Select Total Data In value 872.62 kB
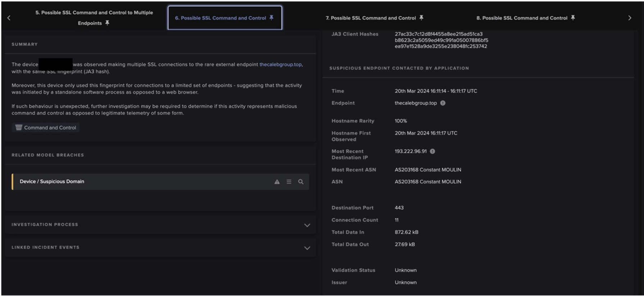644x296 pixels. (x=407, y=232)
